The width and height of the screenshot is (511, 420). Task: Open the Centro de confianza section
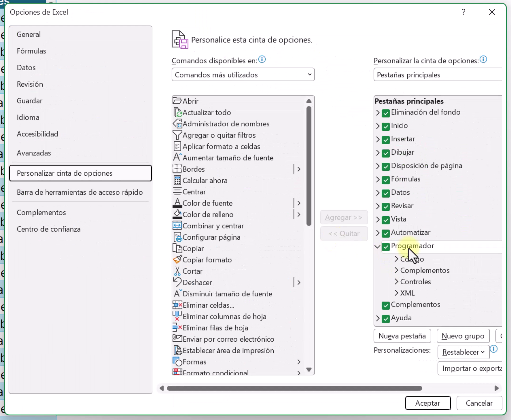coord(49,229)
